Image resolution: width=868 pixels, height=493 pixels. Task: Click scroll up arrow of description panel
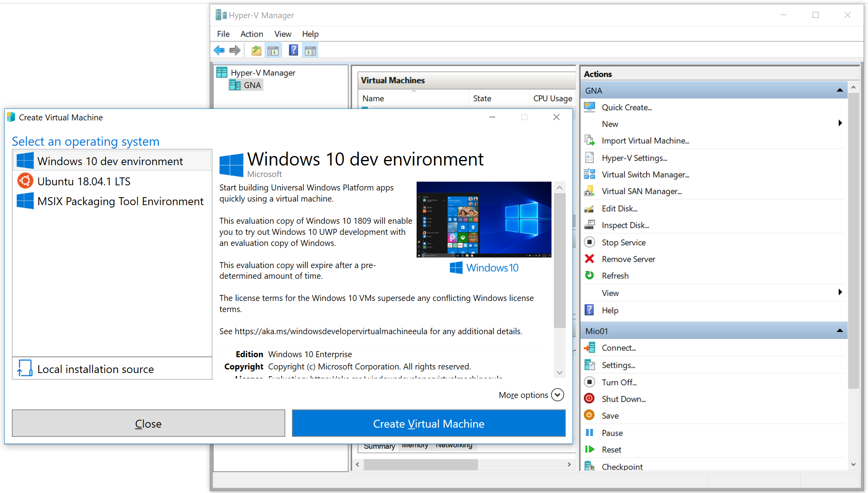[x=559, y=188]
